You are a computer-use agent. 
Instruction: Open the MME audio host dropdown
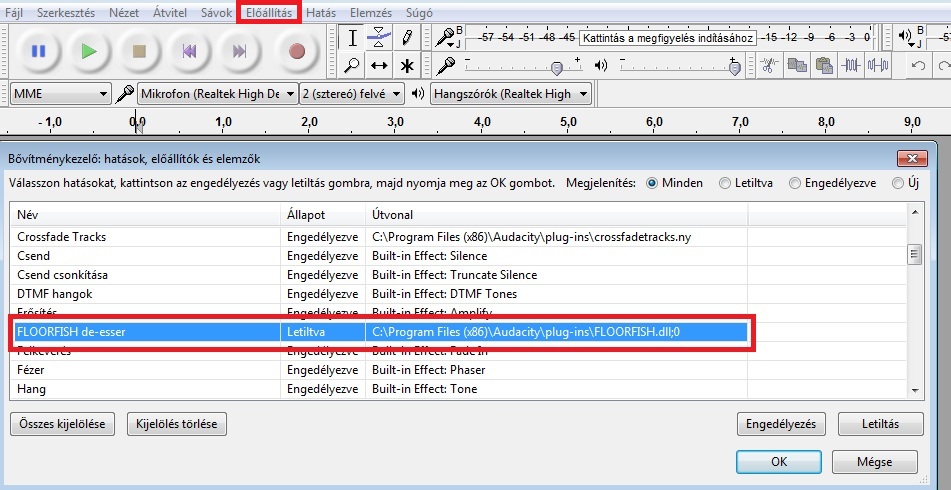point(61,94)
